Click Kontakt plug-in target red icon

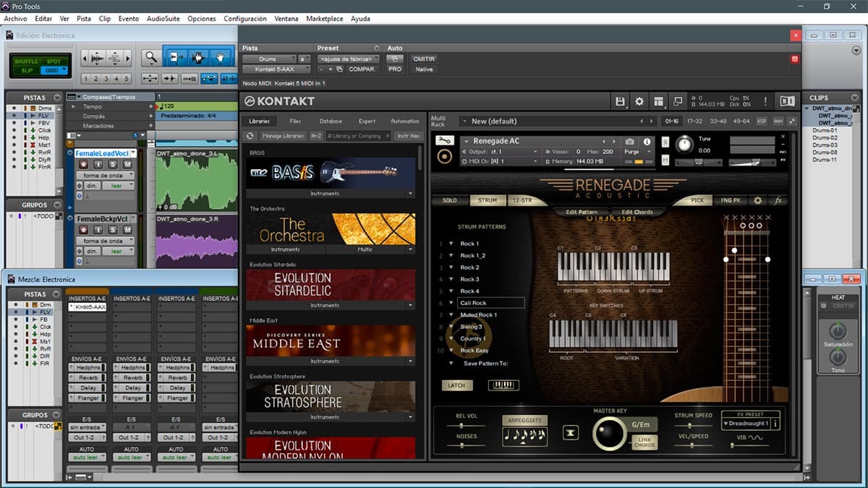click(x=795, y=59)
